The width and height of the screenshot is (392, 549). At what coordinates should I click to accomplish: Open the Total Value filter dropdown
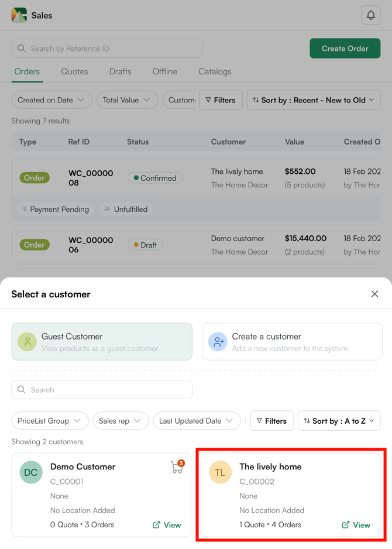pyautogui.click(x=127, y=99)
